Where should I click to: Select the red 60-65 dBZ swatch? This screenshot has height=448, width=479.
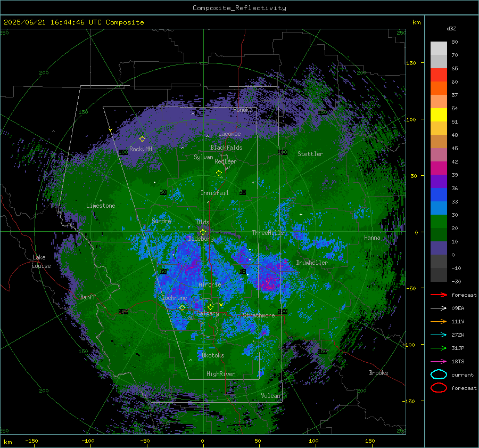pyautogui.click(x=439, y=75)
